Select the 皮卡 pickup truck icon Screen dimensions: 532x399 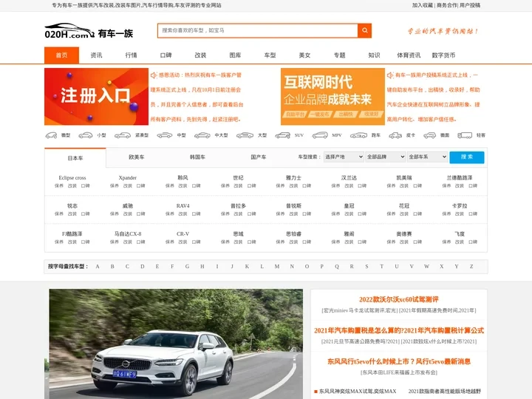[395, 135]
